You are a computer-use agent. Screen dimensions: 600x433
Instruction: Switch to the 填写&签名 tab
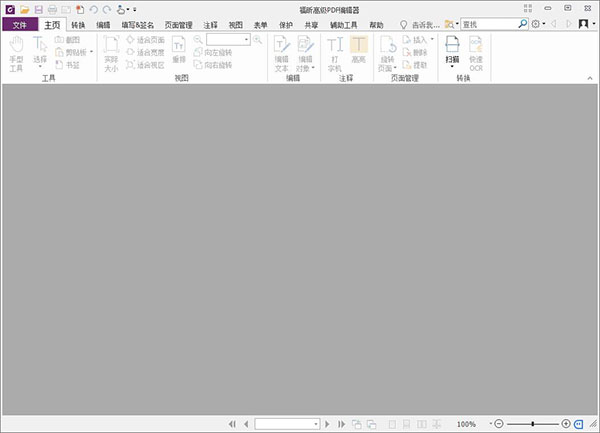pyautogui.click(x=138, y=25)
